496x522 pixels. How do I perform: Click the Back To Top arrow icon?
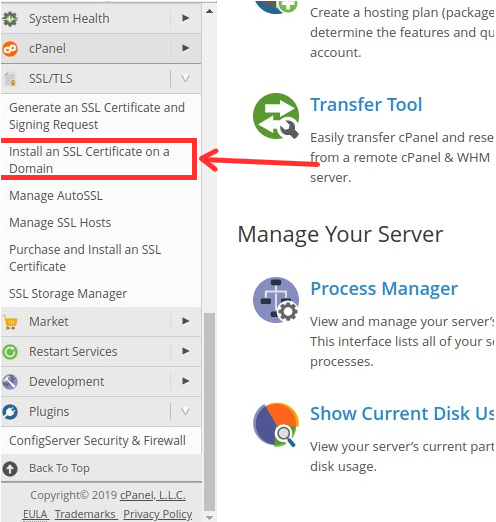[10, 468]
